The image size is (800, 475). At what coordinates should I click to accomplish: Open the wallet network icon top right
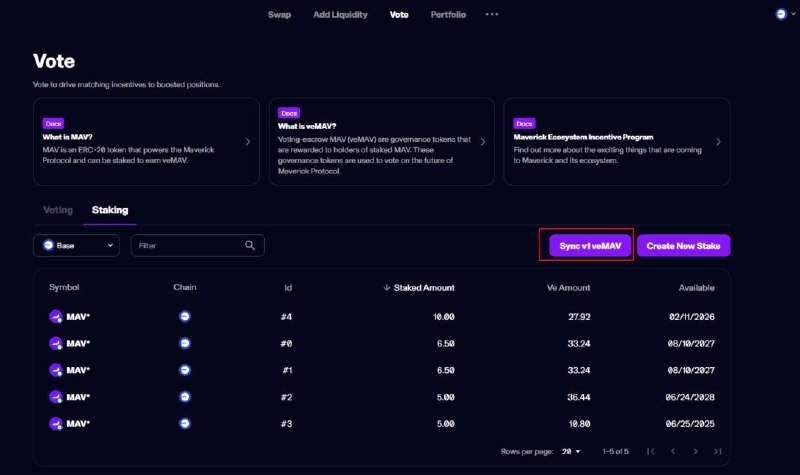[x=781, y=14]
